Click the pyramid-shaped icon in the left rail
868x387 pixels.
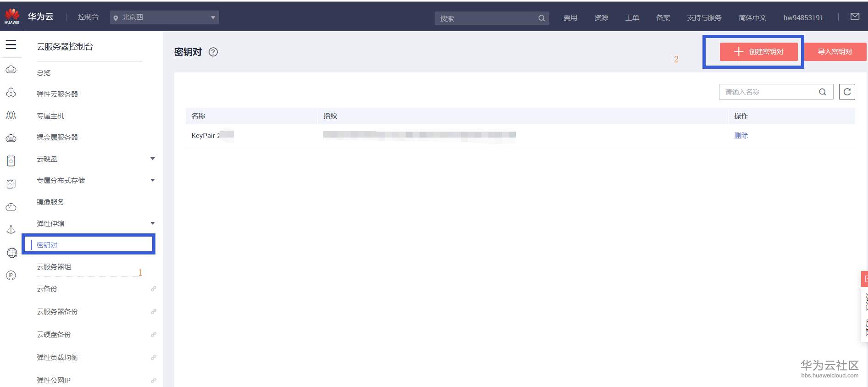(11, 230)
